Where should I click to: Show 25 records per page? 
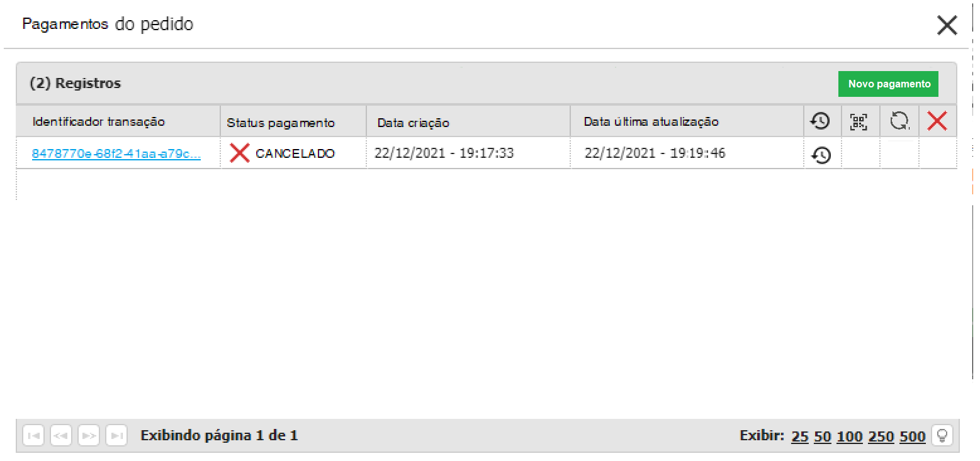coord(799,436)
